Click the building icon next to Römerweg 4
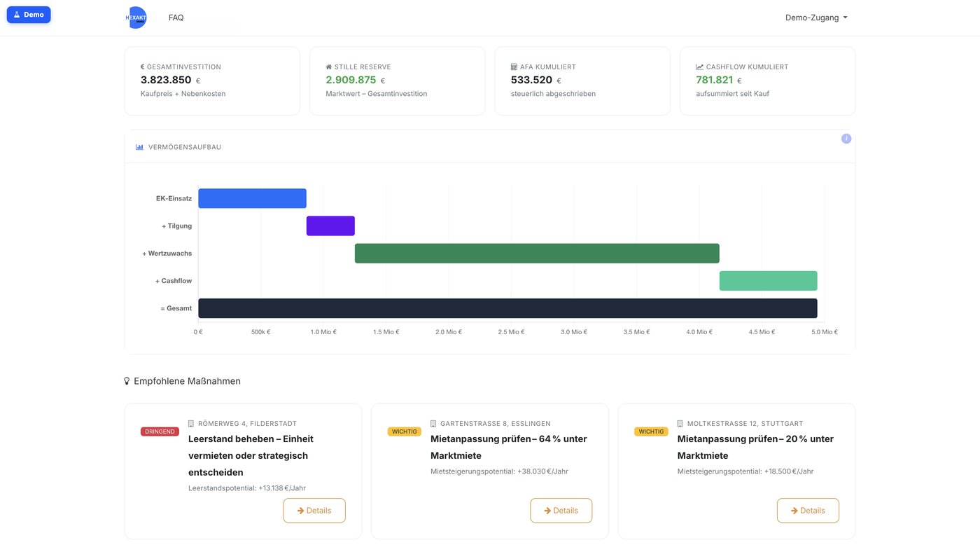Viewport: 980px width, 545px height. pyautogui.click(x=191, y=424)
